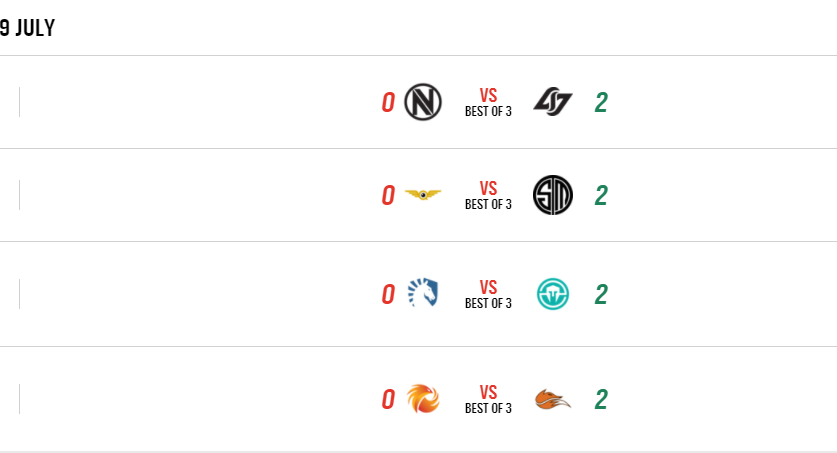Image resolution: width=837 pixels, height=453 pixels.
Task: Click the green 2 score beside Echo Fox
Action: (601, 399)
